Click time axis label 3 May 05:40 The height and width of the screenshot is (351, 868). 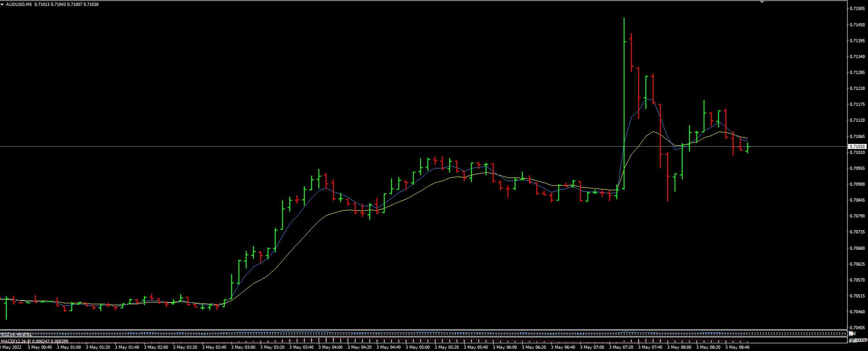pyautogui.click(x=476, y=347)
